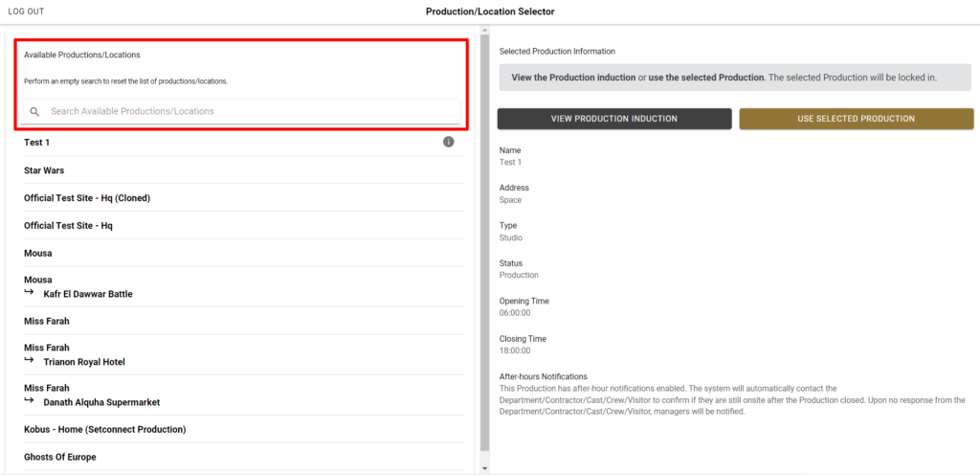This screenshot has height=475, width=980.
Task: Click the productions list scrollbar thumb
Action: (x=485, y=242)
